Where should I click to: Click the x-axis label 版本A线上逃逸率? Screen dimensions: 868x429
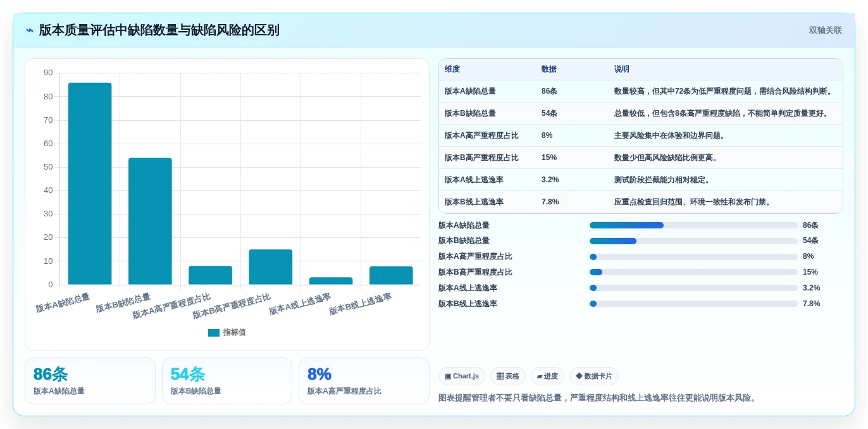[x=300, y=304]
